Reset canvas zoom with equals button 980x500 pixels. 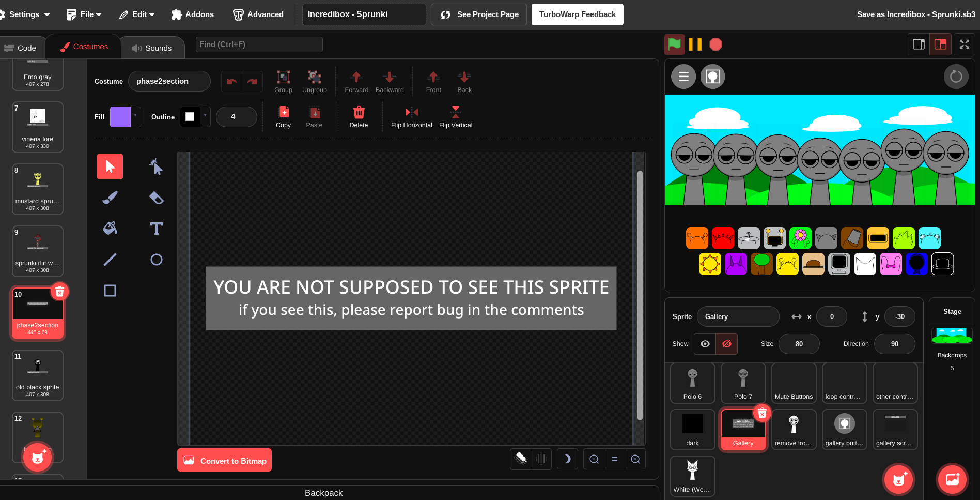(615, 459)
